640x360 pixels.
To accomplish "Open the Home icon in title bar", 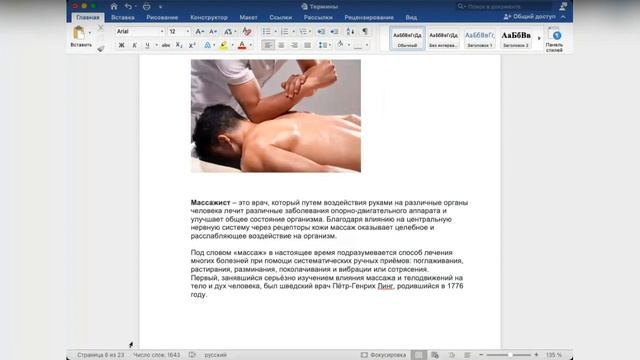I will (x=114, y=7).
